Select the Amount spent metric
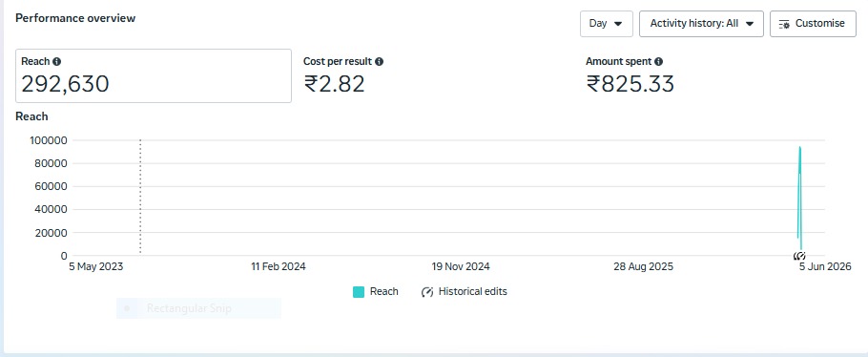Screen dimensions: 868x357 630,76
